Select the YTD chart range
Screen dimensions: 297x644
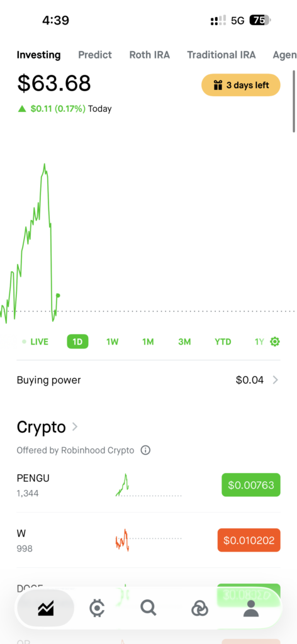click(223, 341)
